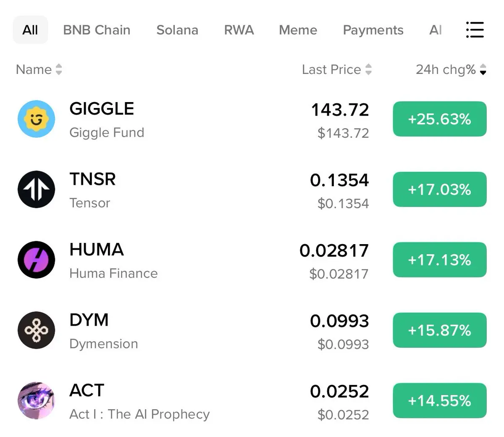Open the GIGGLE coin logo icon
The image size is (504, 437).
point(36,119)
